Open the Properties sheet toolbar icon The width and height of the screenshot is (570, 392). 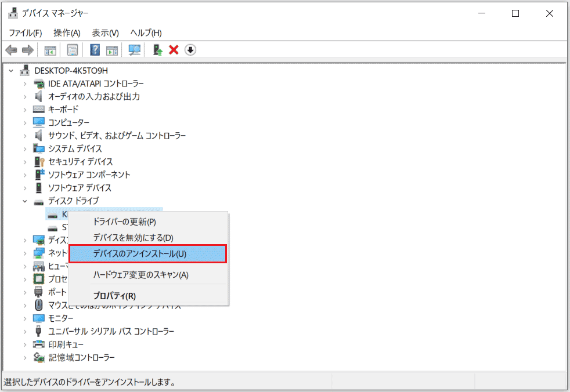pyautogui.click(x=73, y=50)
